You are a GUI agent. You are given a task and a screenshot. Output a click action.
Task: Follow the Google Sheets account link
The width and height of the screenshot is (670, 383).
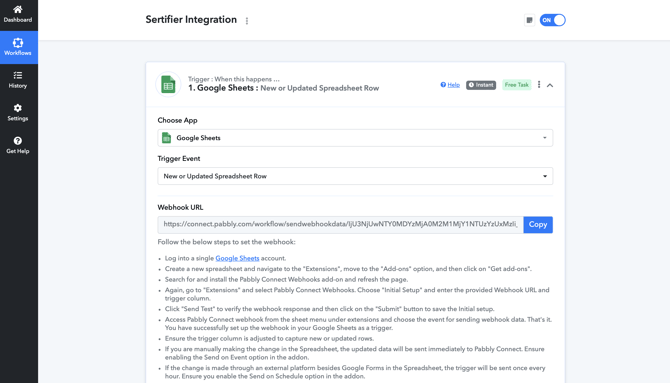(x=237, y=258)
